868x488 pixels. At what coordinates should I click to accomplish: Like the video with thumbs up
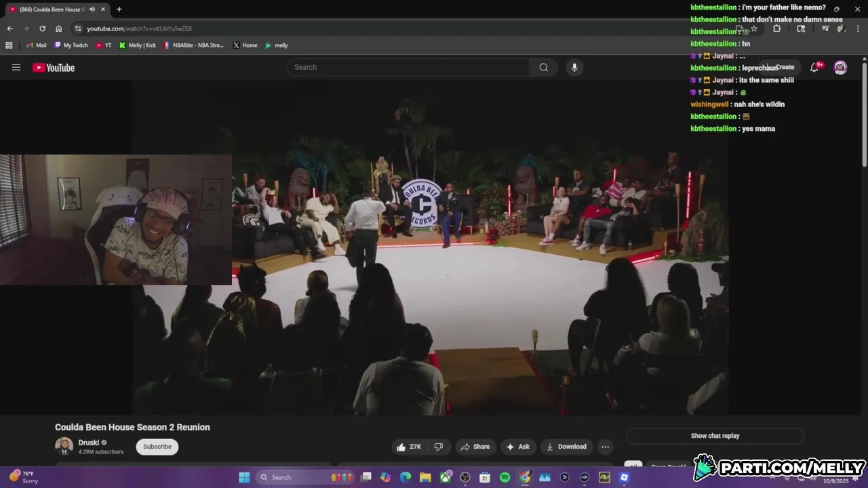[x=409, y=447]
